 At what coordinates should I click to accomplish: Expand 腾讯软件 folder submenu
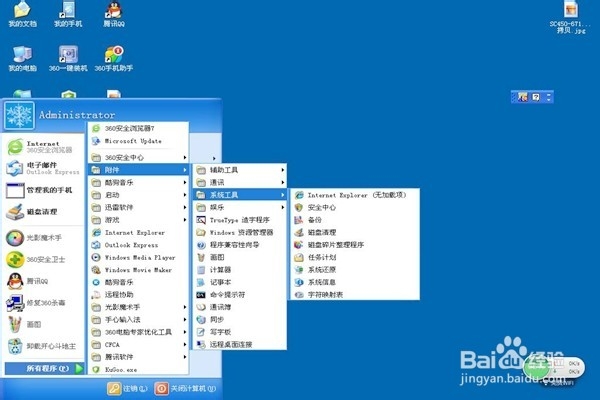[x=139, y=357]
